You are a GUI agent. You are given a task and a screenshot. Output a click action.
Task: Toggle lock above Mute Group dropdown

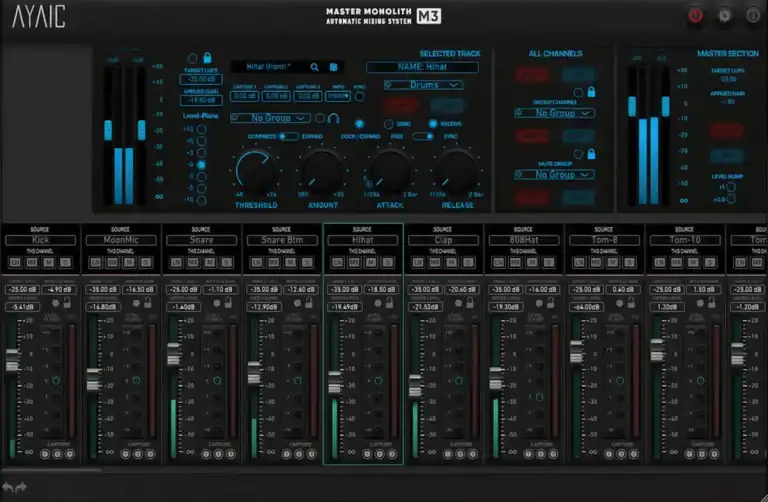pos(592,154)
